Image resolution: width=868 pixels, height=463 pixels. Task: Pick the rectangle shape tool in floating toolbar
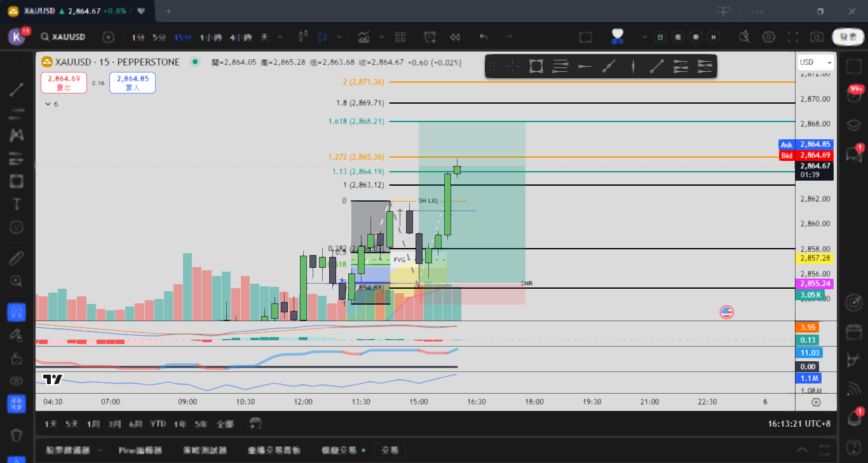[536, 66]
